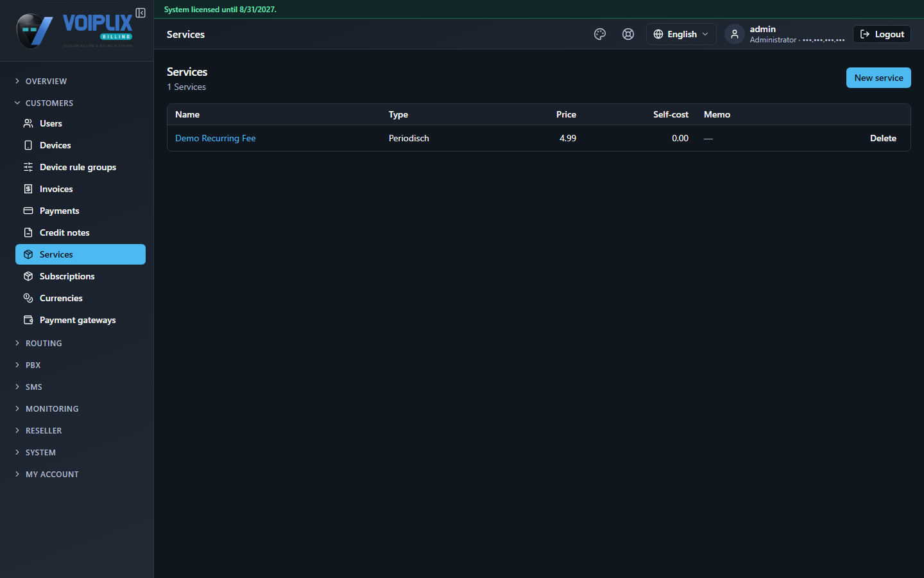The height and width of the screenshot is (578, 924).
Task: Navigate to Invoices
Action: pos(80,189)
